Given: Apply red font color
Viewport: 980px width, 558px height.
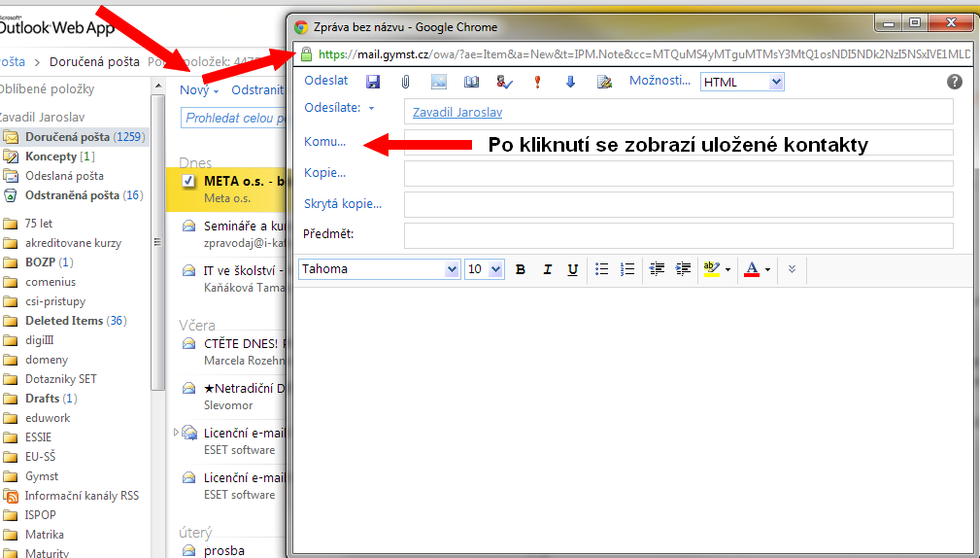Looking at the screenshot, I should [752, 269].
